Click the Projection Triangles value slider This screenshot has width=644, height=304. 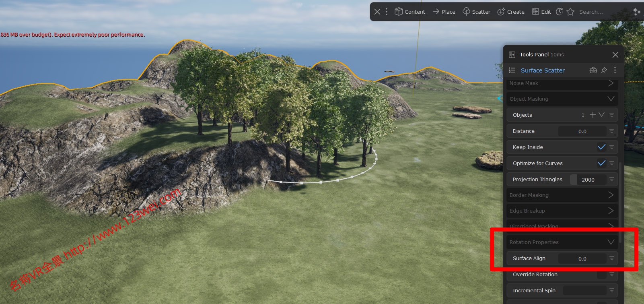588,180
